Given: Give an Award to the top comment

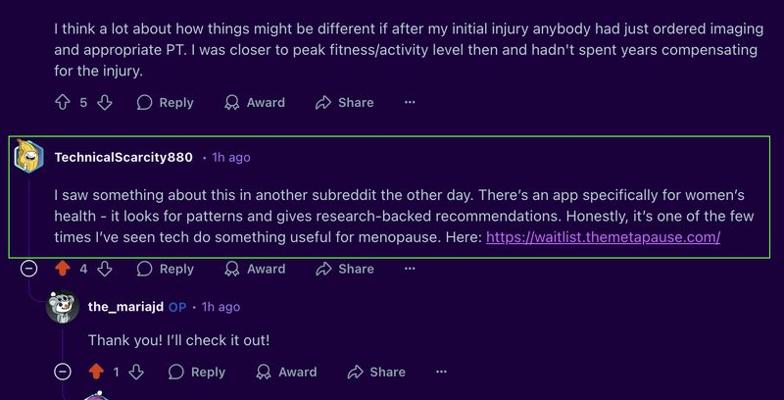Looking at the screenshot, I should tap(254, 102).
